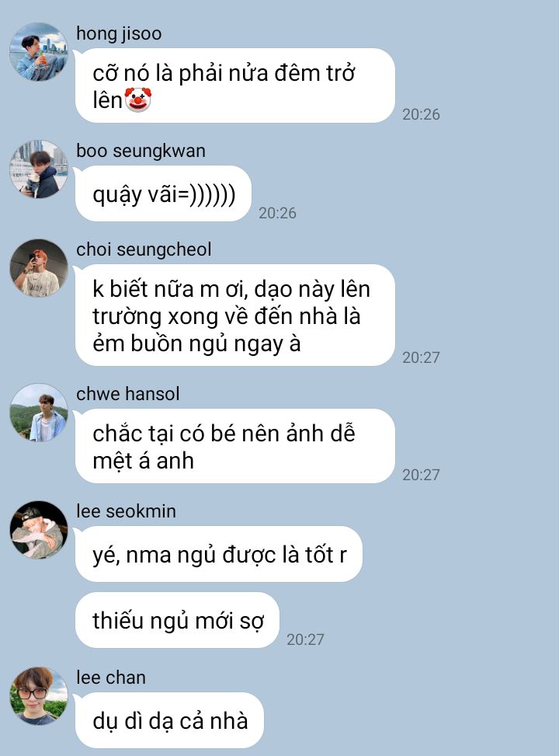Image resolution: width=559 pixels, height=756 pixels.
Task: Open lee seokmin's profile picture
Action: (39, 530)
